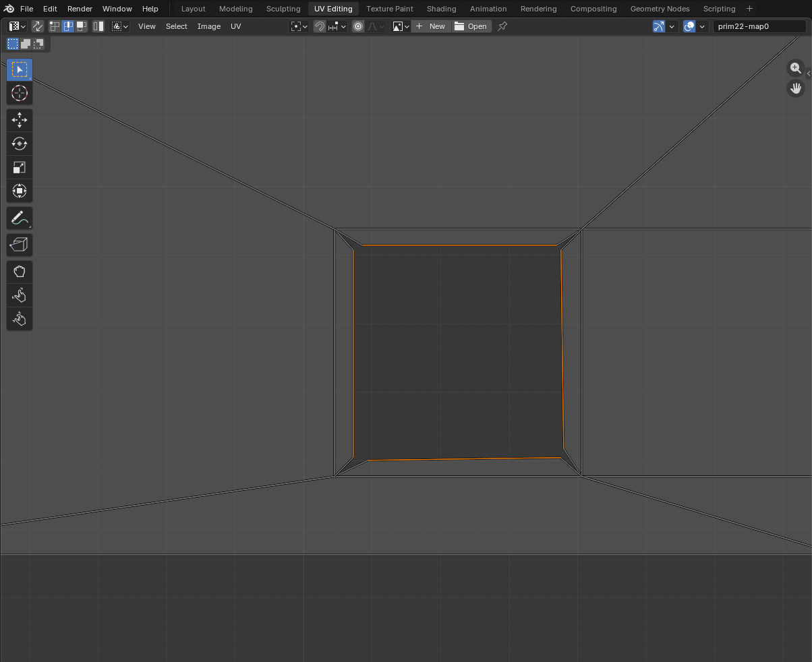Expand gizmo options dropdown arrow
This screenshot has width=812, height=662.
672,26
